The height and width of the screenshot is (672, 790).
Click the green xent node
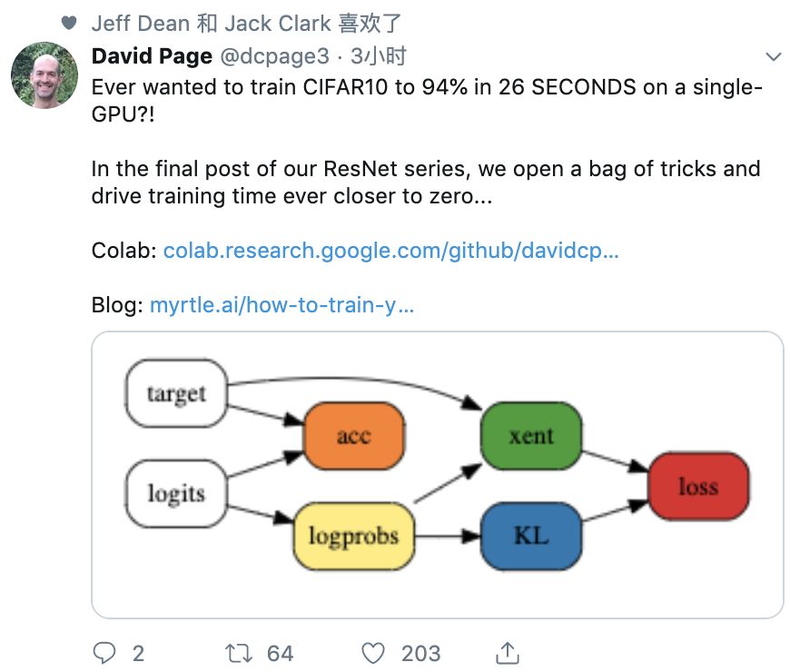[x=530, y=436]
